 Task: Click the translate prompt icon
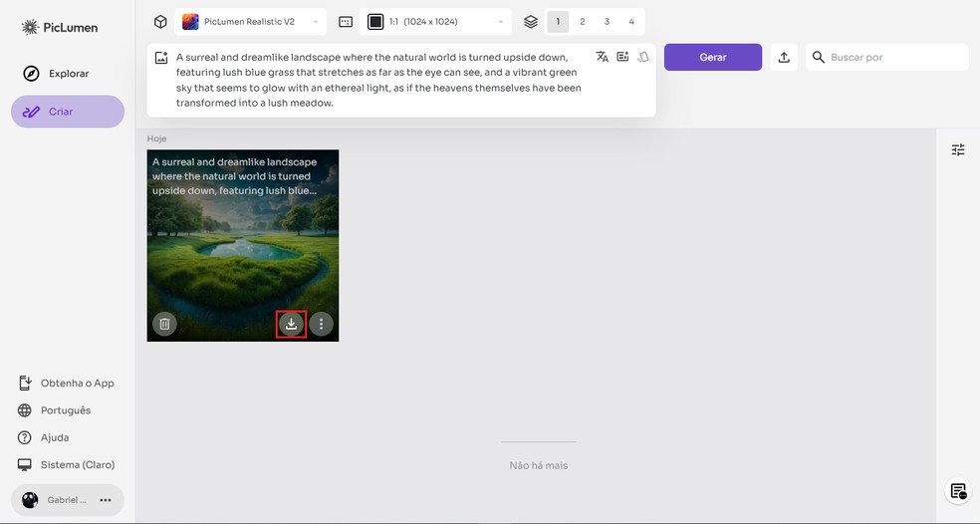(x=602, y=57)
